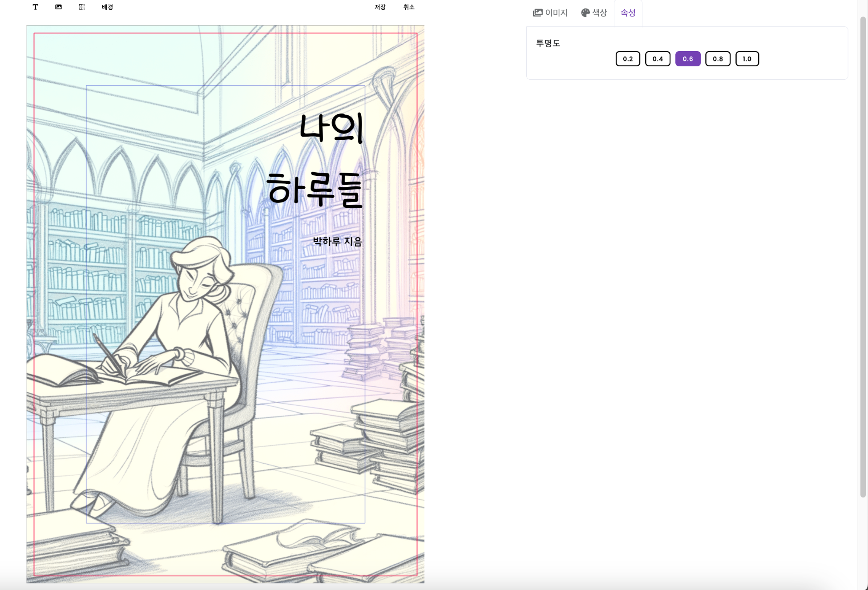Select the 0.6 opacity option

click(687, 59)
